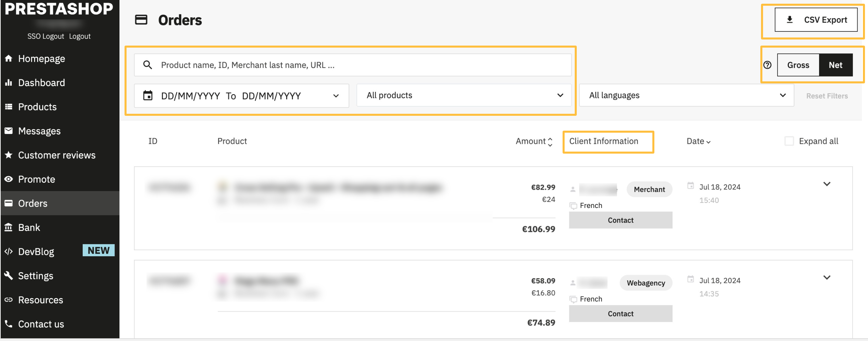Screen dimensions: 868x341
Task: Click Reset Filters
Action: (x=827, y=96)
